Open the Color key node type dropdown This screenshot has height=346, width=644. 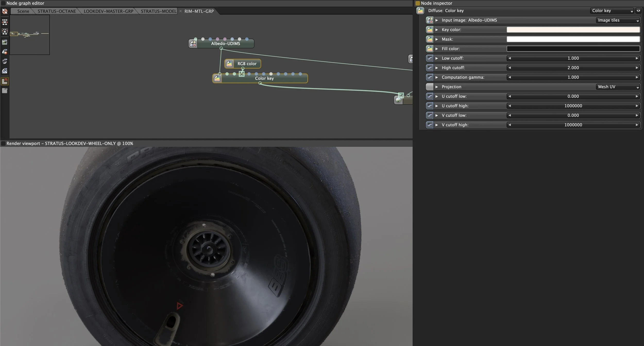coord(612,11)
